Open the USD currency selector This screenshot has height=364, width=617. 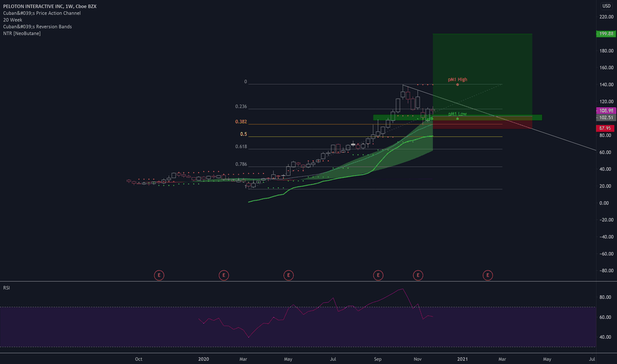coord(606,6)
